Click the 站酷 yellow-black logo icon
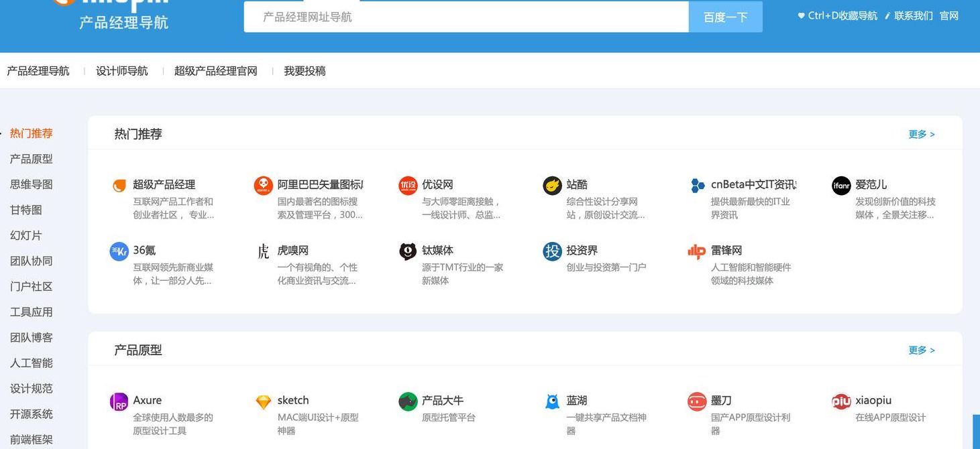This screenshot has width=980, height=449. tap(552, 186)
